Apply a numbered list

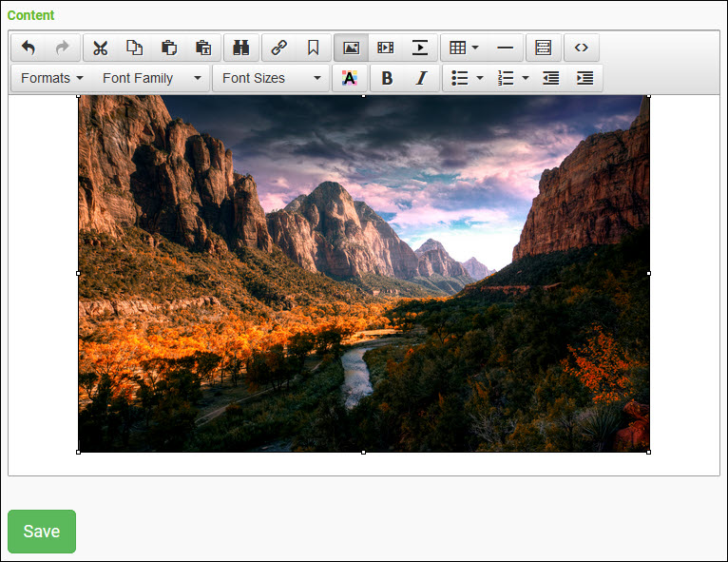point(506,78)
